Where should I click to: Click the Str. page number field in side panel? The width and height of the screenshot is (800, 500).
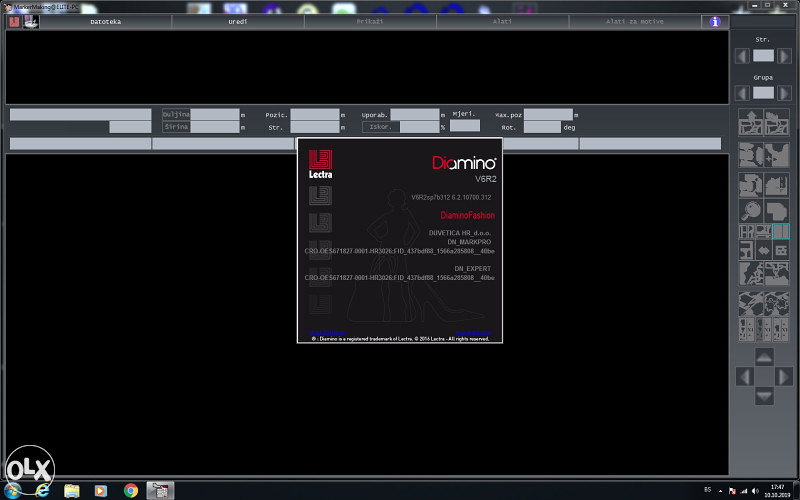[763, 56]
